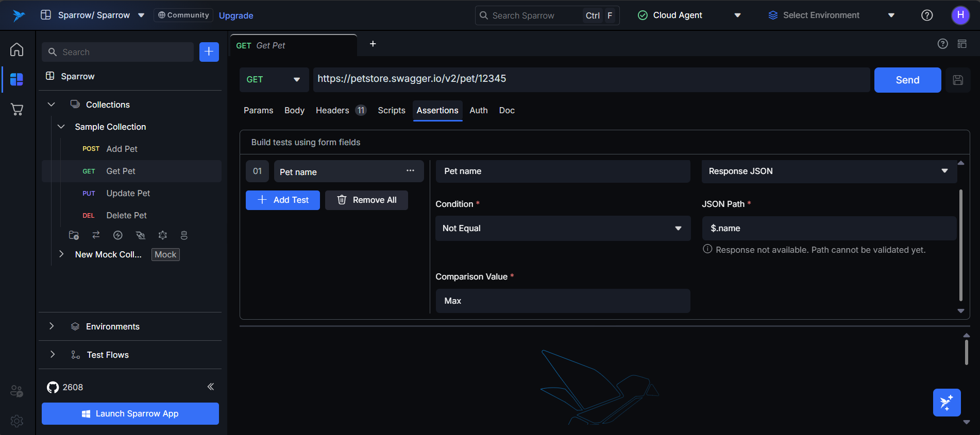980x435 pixels.
Task: Click the Send button
Action: (907, 80)
